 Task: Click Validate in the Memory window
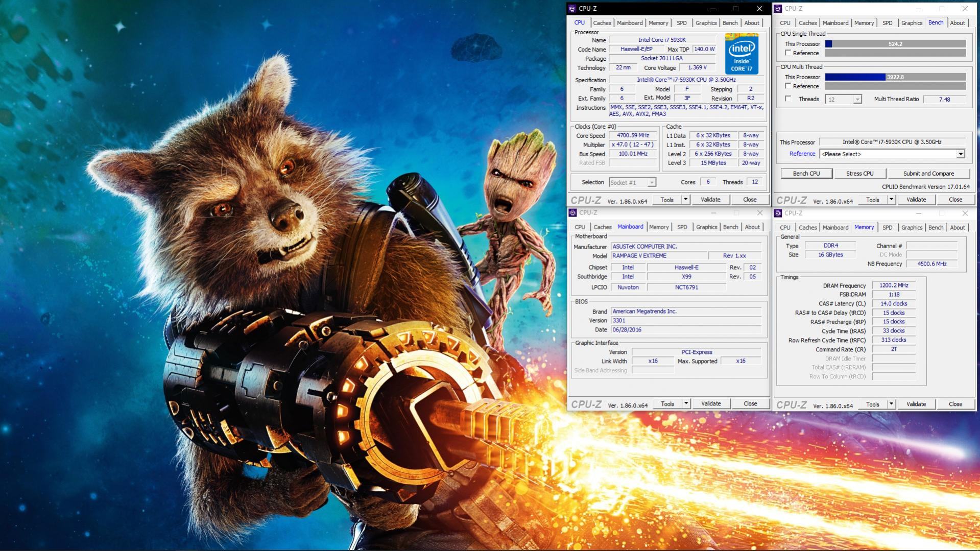pos(916,404)
